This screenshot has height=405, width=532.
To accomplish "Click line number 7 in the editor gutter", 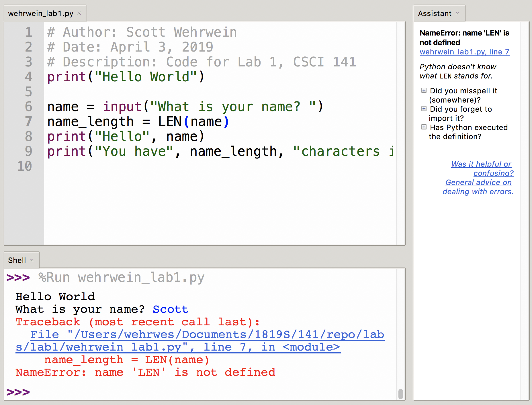I will (x=28, y=122).
